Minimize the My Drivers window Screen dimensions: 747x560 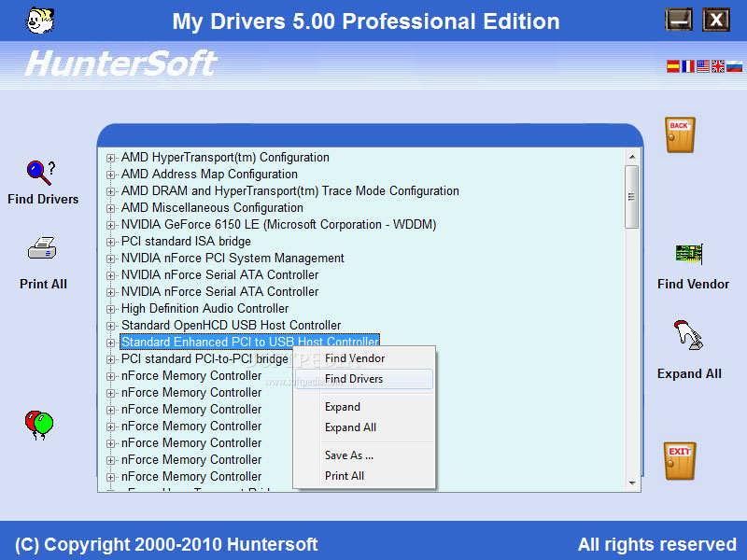pos(679,20)
